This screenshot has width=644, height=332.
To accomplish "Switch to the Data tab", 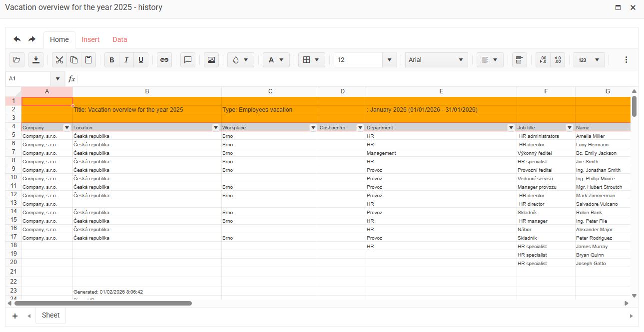I will point(120,39).
